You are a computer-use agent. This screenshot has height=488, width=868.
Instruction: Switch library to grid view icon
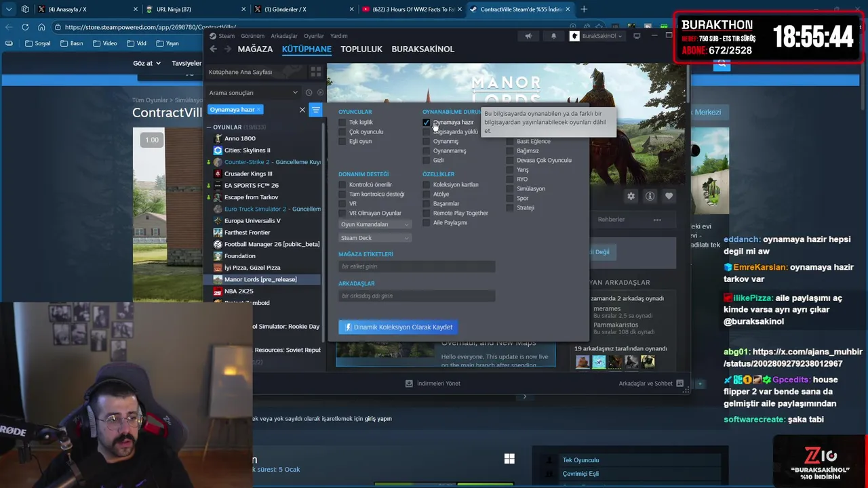pos(315,72)
